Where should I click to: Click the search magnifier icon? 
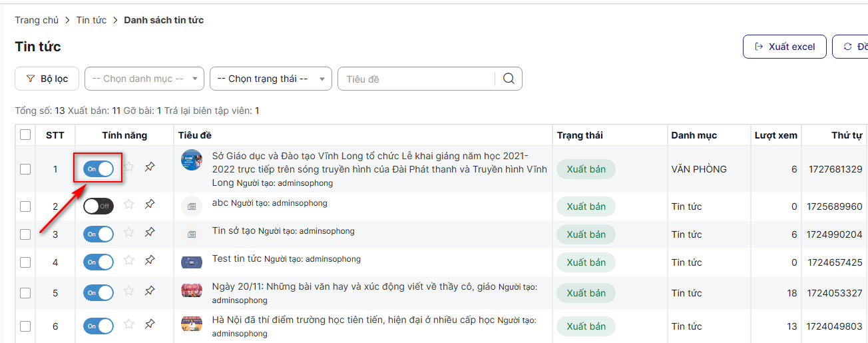(509, 79)
